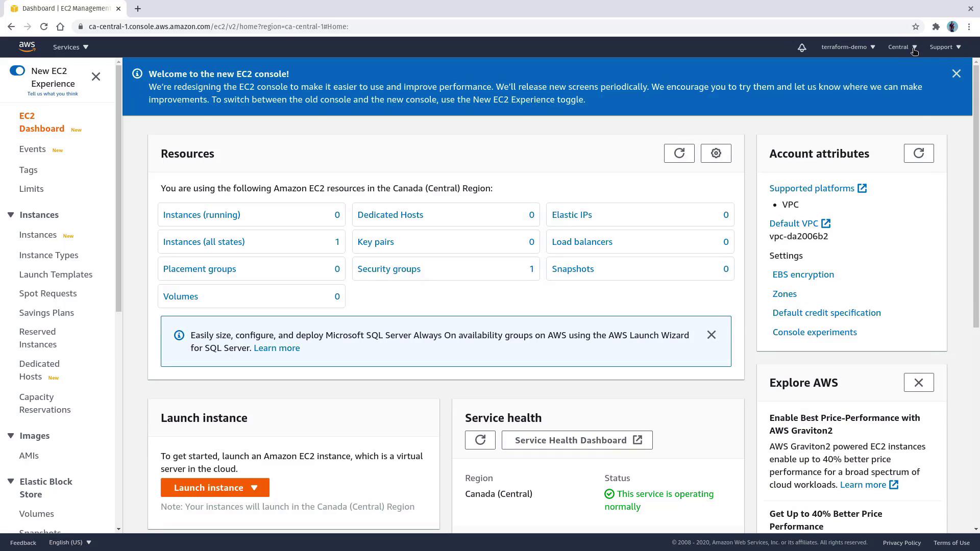Open Instance Types in sidebar

click(48, 255)
